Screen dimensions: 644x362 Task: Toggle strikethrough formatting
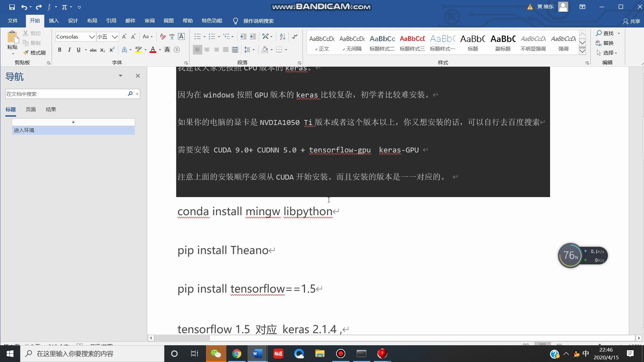[93, 50]
